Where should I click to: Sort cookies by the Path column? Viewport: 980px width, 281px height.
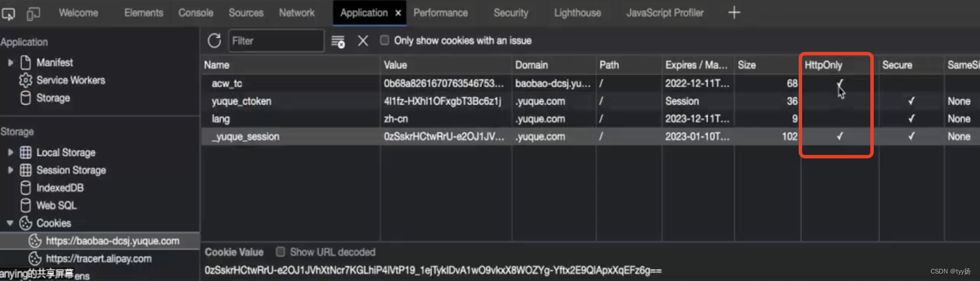(x=629, y=65)
